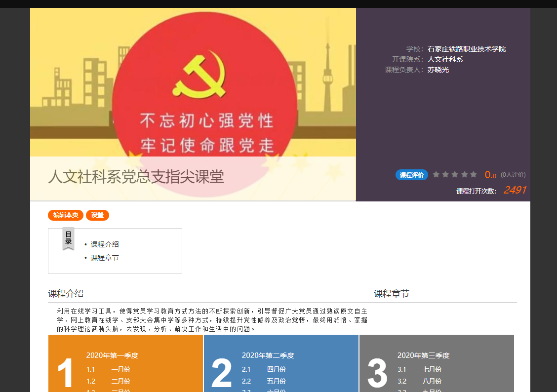Click school name 石家庄铁路职业技术学院
This screenshot has width=557, height=392.
467,49
